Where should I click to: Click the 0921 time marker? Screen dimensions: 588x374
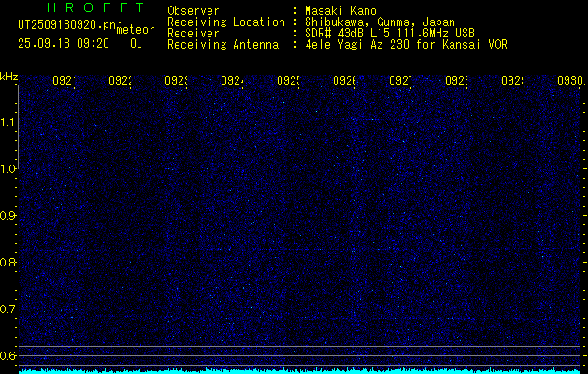64,80
